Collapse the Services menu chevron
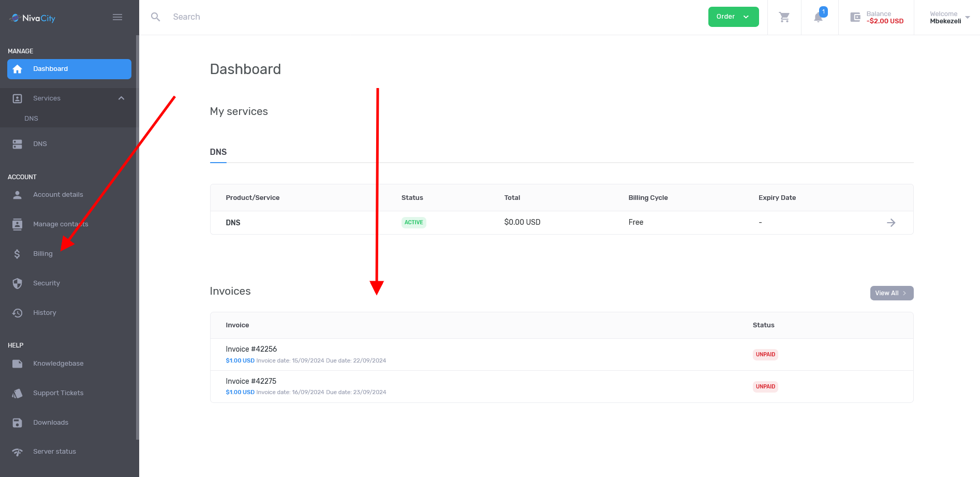 pyautogui.click(x=121, y=98)
